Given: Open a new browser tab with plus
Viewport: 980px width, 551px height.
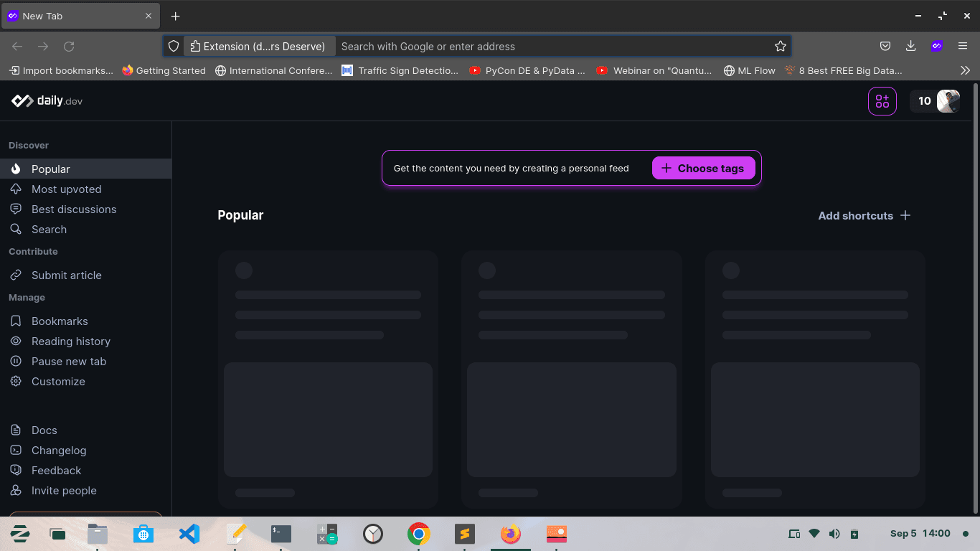Looking at the screenshot, I should point(175,16).
